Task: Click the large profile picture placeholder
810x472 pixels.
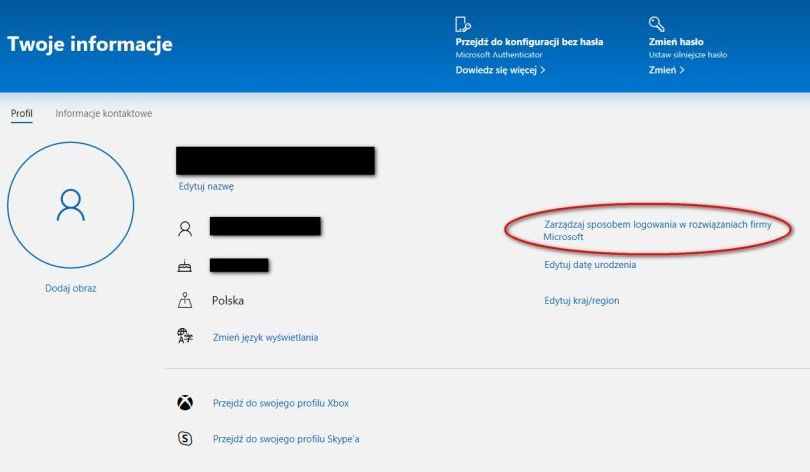Action: (71, 205)
